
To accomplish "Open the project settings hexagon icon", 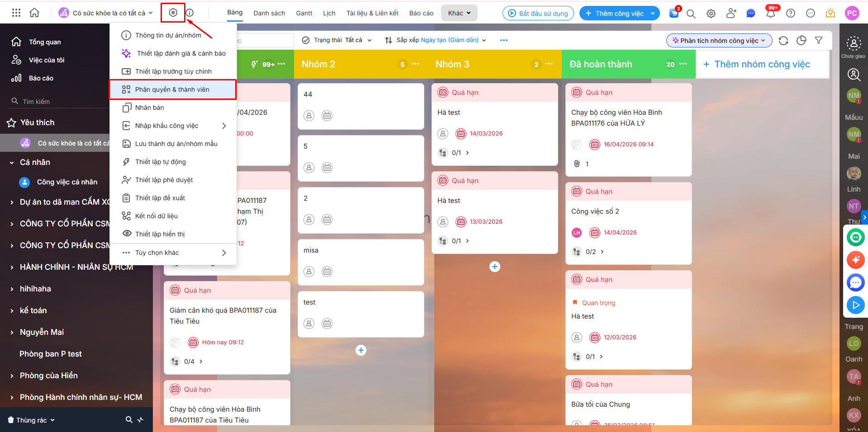I will point(173,13).
